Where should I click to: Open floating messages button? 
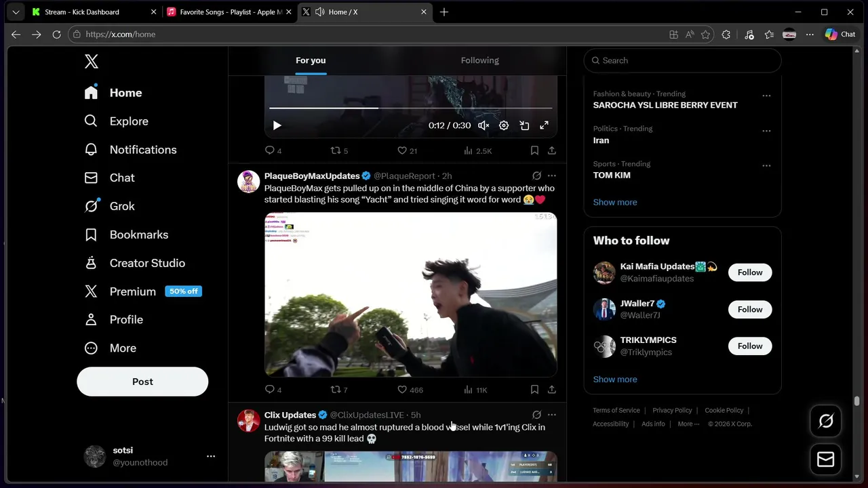pyautogui.click(x=826, y=460)
